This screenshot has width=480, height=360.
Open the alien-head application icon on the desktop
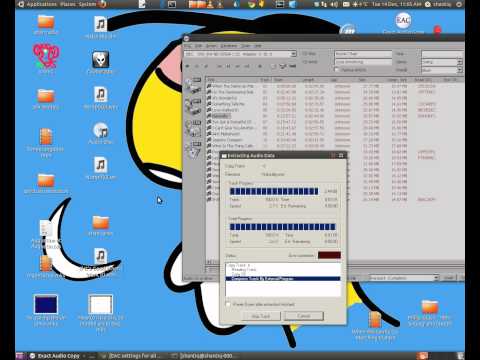pyautogui.click(x=100, y=60)
